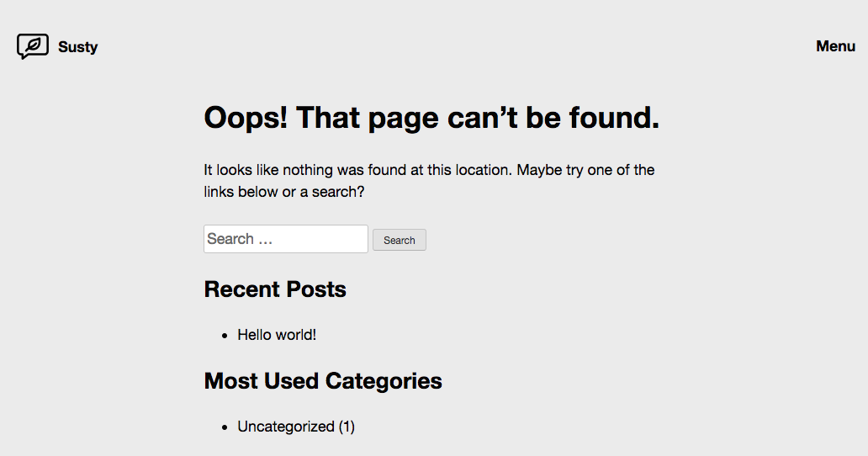Click the Search submit button
The height and width of the screenshot is (456, 868).
[400, 240]
